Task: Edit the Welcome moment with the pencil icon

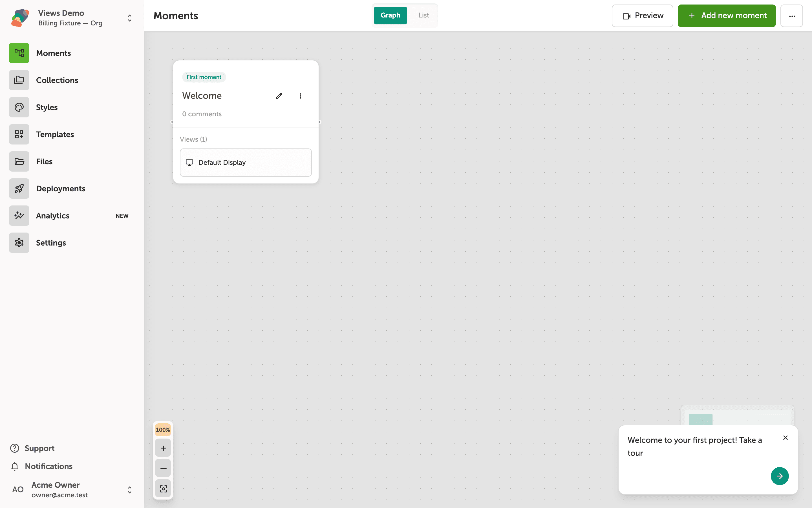Action: (x=279, y=96)
